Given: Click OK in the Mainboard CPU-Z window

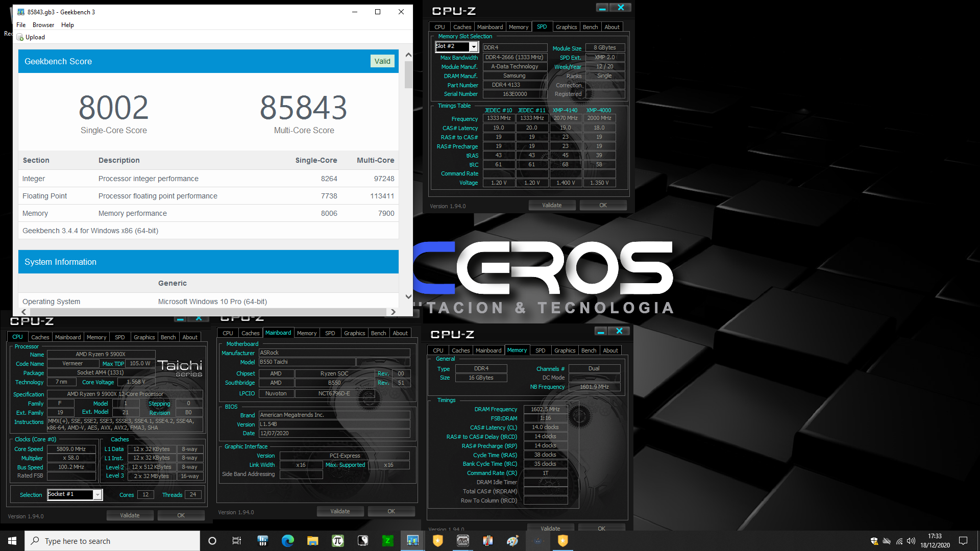Looking at the screenshot, I should pos(391,511).
